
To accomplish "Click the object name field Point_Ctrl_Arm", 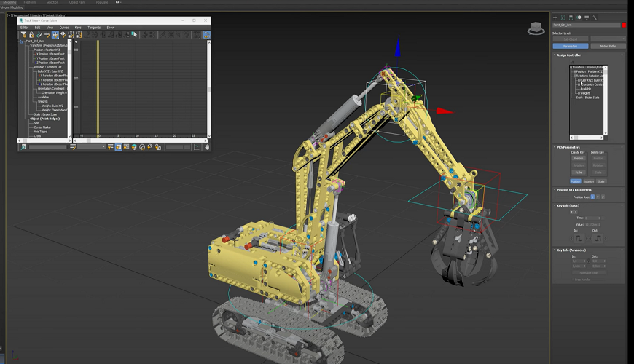I will (587, 25).
